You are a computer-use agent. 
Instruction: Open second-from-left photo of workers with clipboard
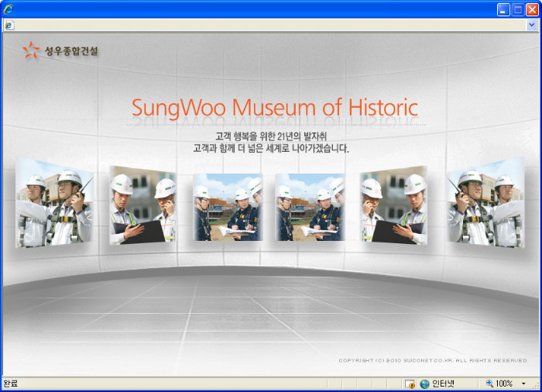[x=142, y=205]
